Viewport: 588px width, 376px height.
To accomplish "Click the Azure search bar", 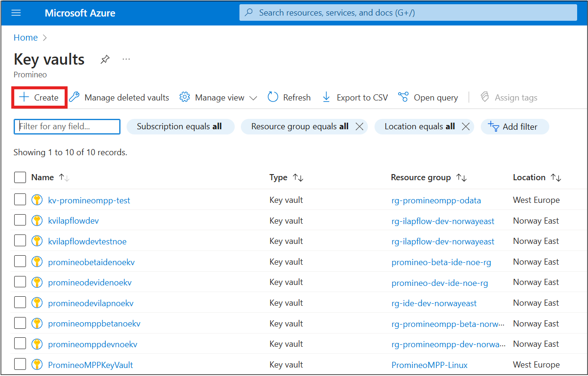I will (x=408, y=13).
